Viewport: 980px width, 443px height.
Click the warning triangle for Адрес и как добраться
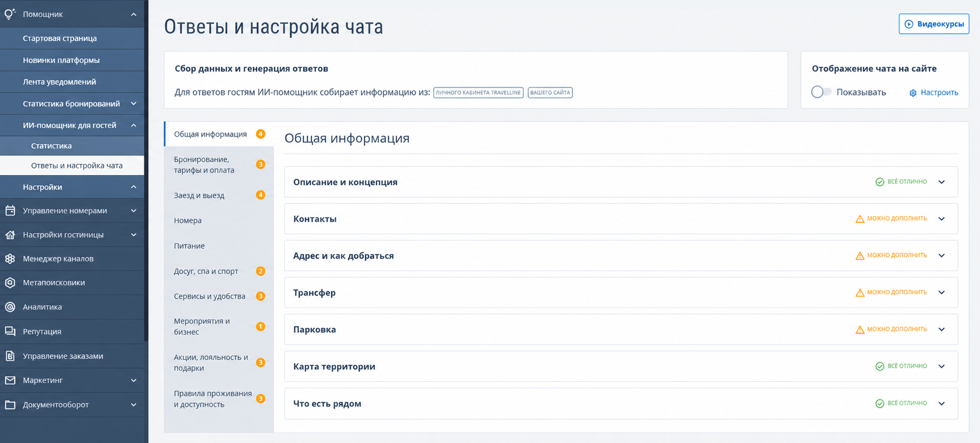[x=860, y=256]
